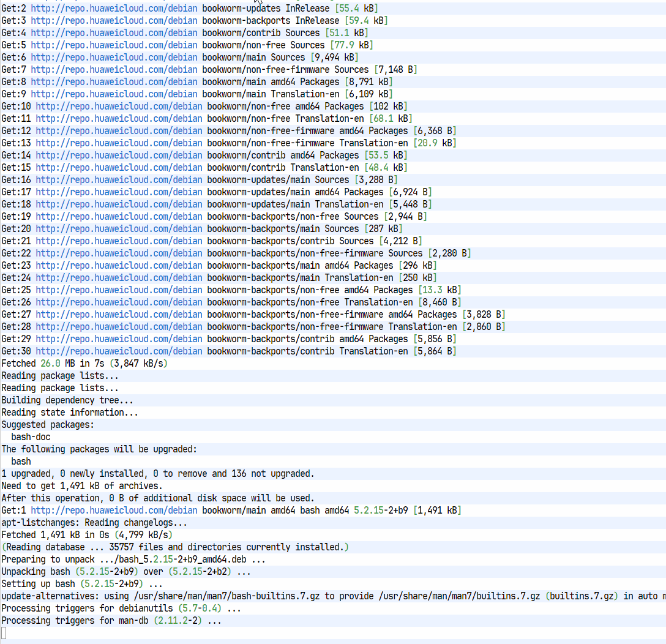Click the "apt-listchanges: Reading changelogs" line
This screenshot has width=666, height=644.
click(x=94, y=523)
